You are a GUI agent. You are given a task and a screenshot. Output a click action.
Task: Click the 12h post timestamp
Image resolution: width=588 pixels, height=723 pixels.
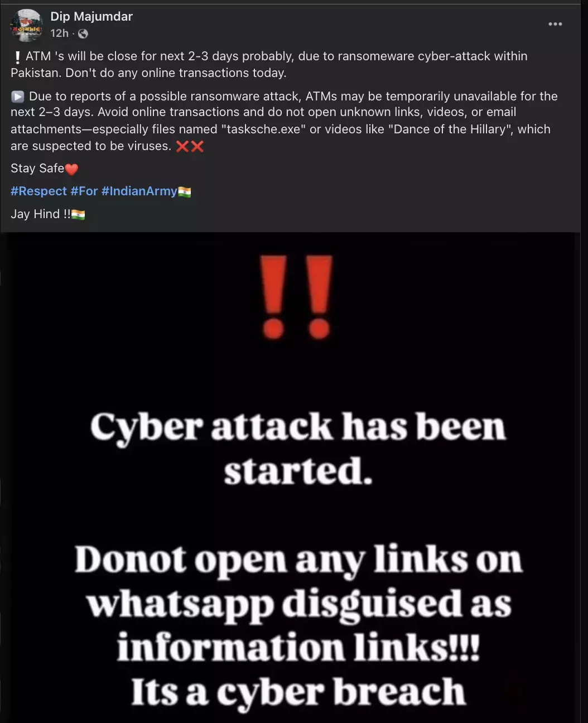(59, 33)
